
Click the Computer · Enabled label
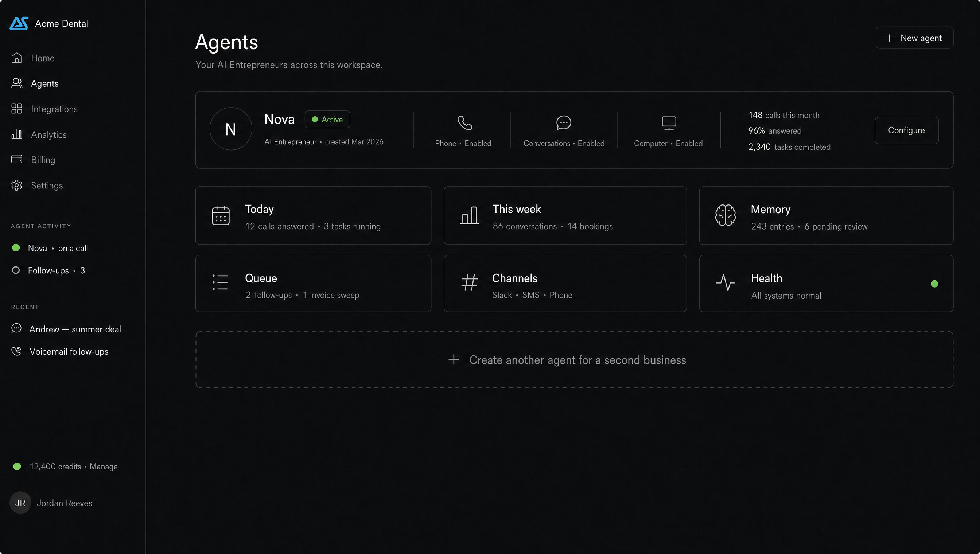coord(668,144)
